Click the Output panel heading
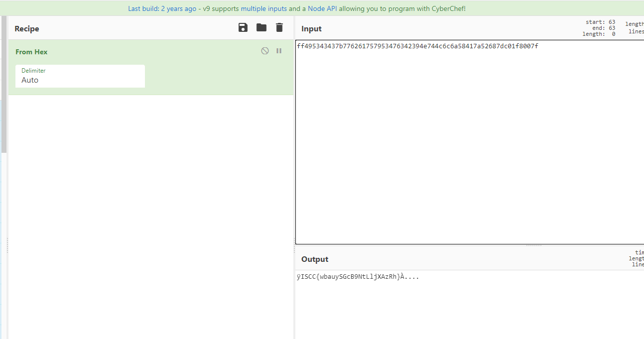This screenshot has height=339, width=644. click(315, 259)
